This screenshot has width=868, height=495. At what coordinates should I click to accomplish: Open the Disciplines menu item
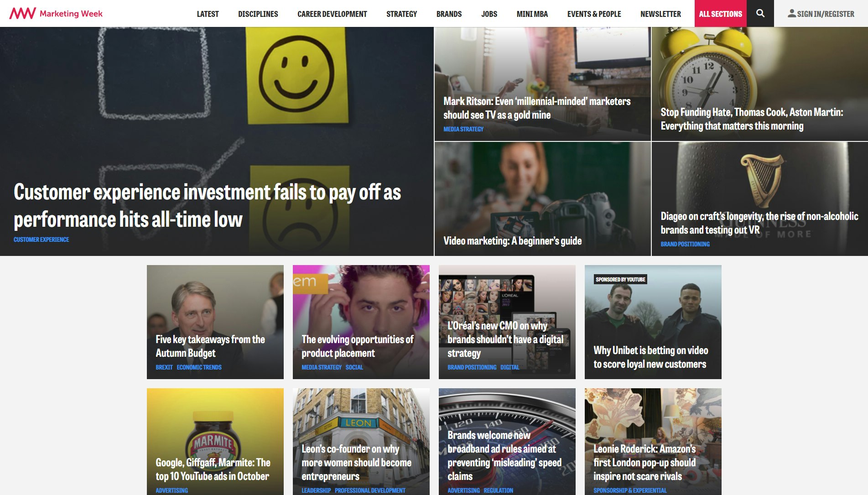(x=258, y=14)
